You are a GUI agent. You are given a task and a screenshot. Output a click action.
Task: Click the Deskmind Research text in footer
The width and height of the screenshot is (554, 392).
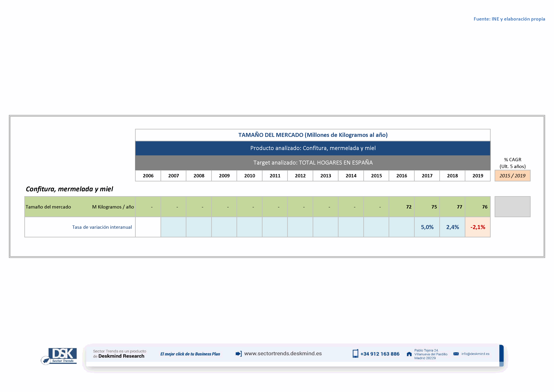121,356
